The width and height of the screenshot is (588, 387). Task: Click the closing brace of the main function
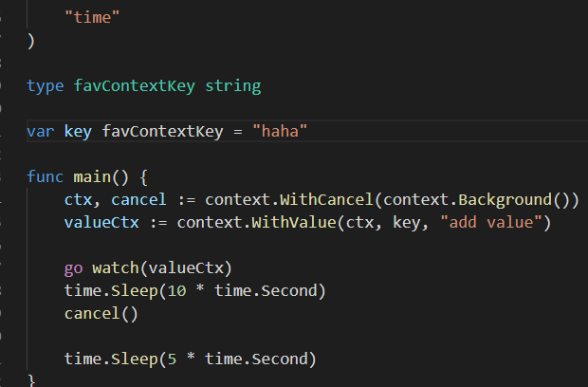click(31, 380)
